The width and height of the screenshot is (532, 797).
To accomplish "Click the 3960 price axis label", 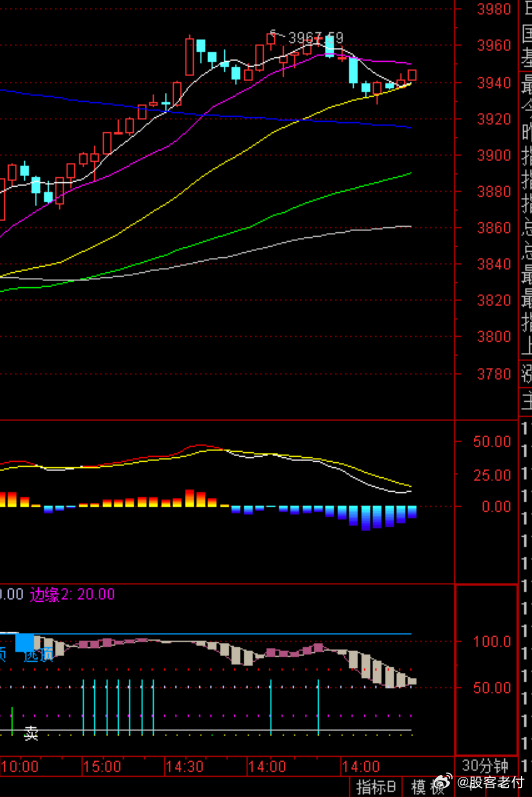I will coord(493,46).
